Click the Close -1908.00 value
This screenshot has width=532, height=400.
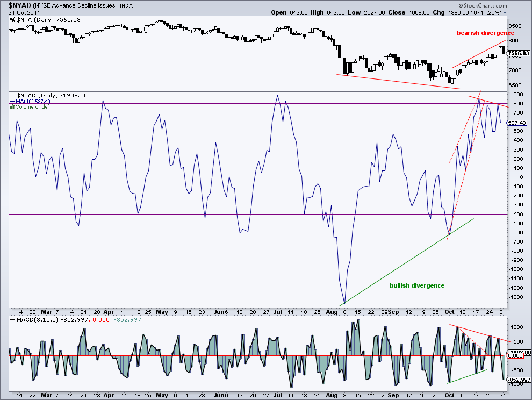(409, 12)
